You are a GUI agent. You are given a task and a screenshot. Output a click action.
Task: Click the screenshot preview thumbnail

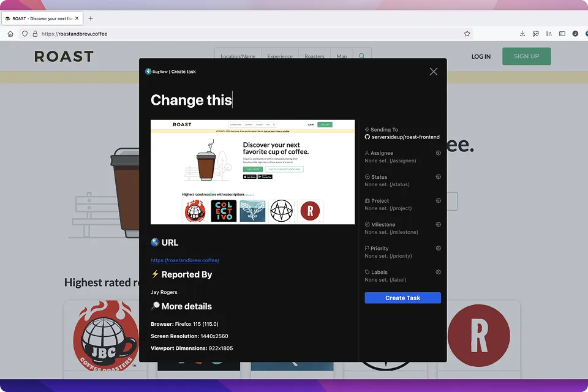[x=252, y=171]
